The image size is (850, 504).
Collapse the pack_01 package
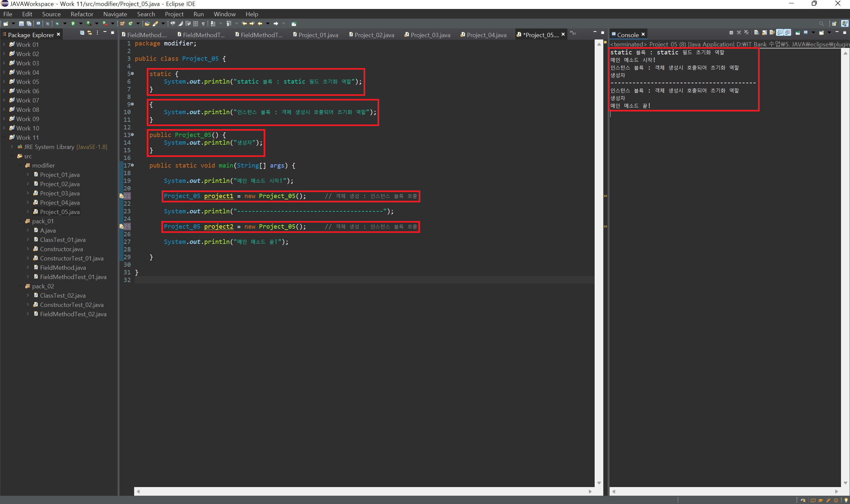tap(20, 221)
